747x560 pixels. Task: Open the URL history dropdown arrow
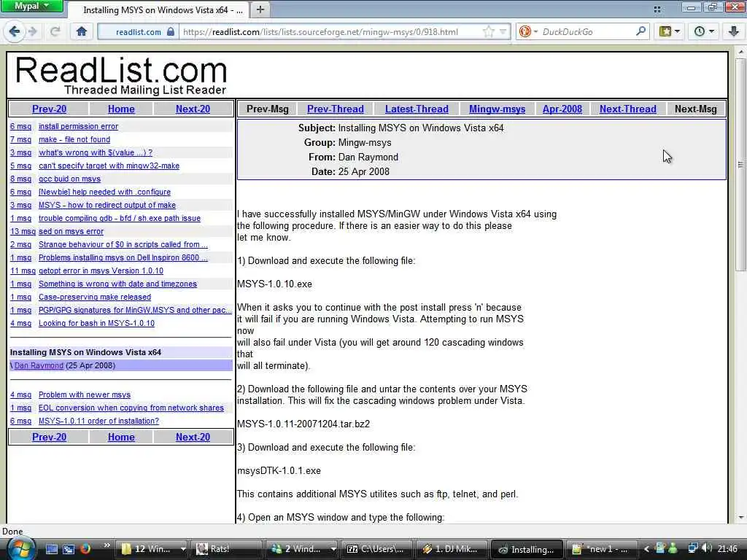click(503, 32)
